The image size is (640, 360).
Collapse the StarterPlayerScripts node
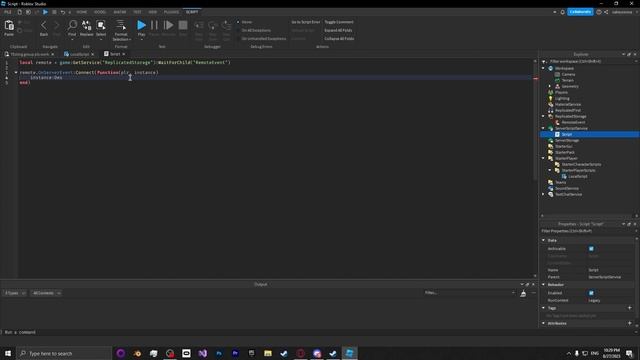pyautogui.click(x=550, y=170)
